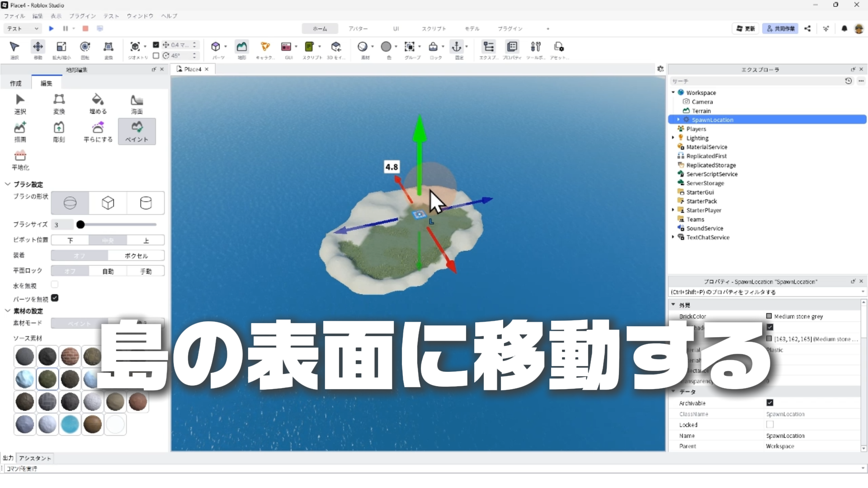The height and width of the screenshot is (488, 868).
Task: Uncheck the Ignore Parts (パーツを無視) checkbox
Action: pyautogui.click(x=55, y=298)
